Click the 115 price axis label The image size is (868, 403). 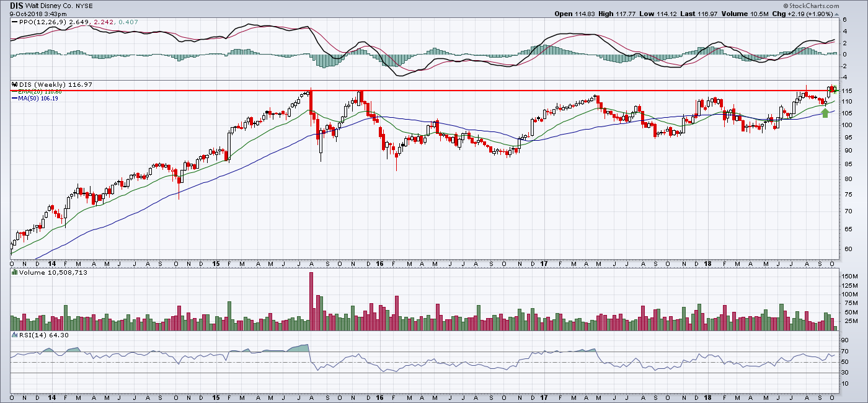[846, 91]
